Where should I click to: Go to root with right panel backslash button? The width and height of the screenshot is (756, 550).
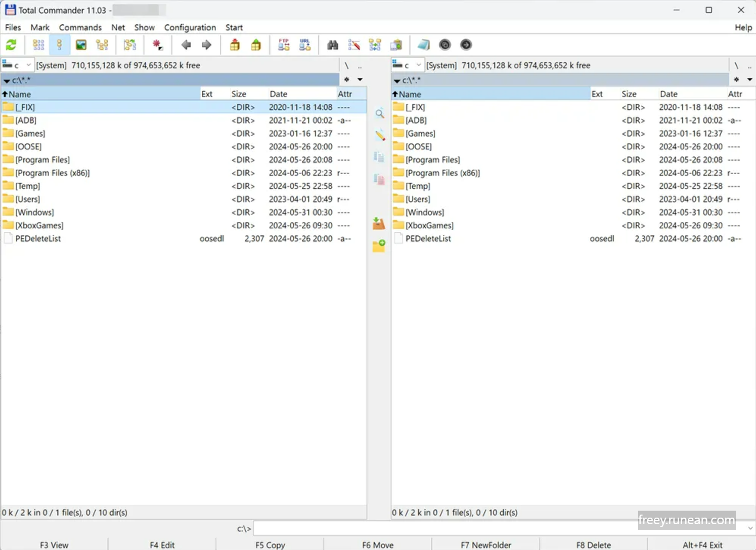pyautogui.click(x=736, y=66)
